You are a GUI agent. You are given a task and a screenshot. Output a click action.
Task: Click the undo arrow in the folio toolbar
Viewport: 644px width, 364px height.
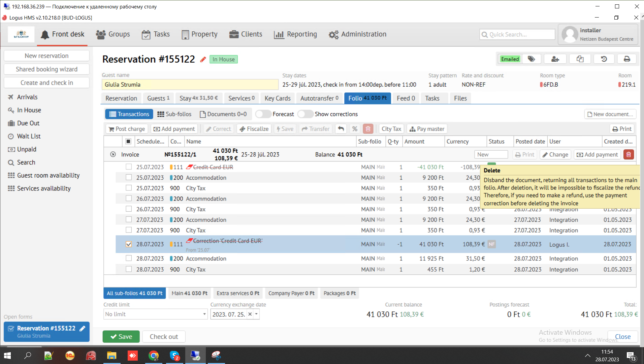341,129
